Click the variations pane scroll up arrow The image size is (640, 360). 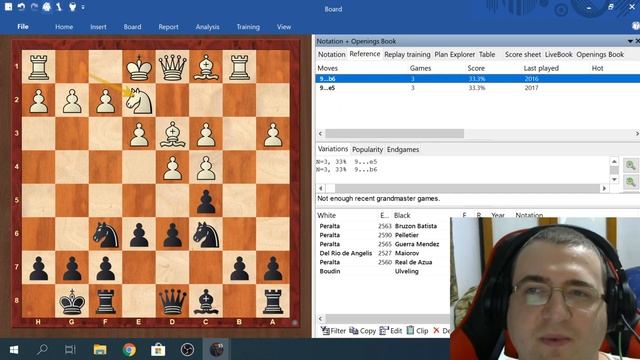[x=614, y=161]
